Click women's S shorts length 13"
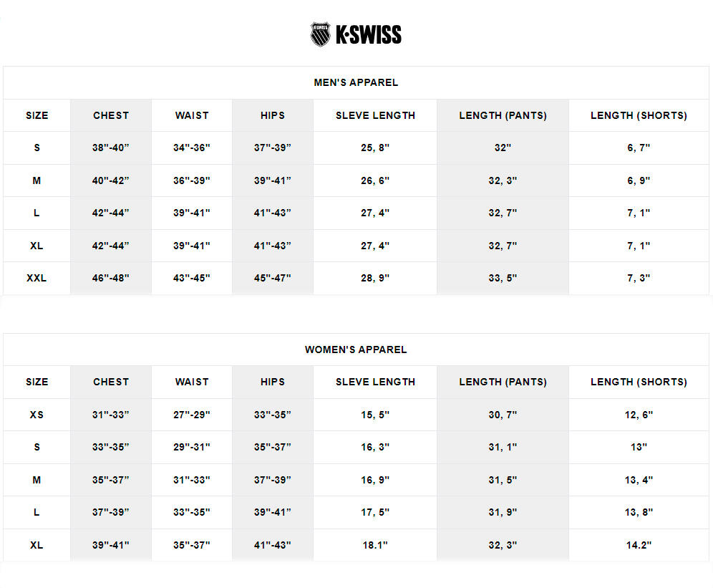 point(639,448)
